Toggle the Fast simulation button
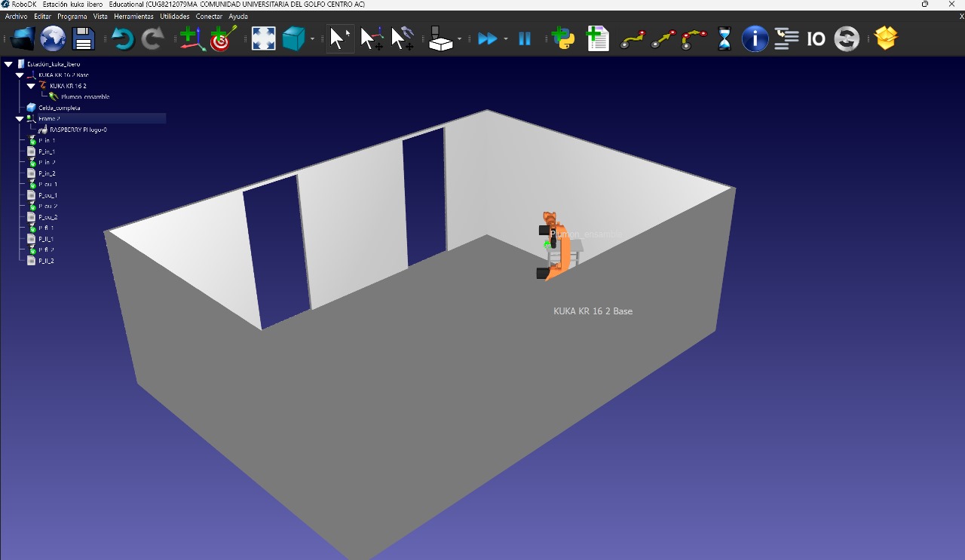965x560 pixels. tap(488, 38)
